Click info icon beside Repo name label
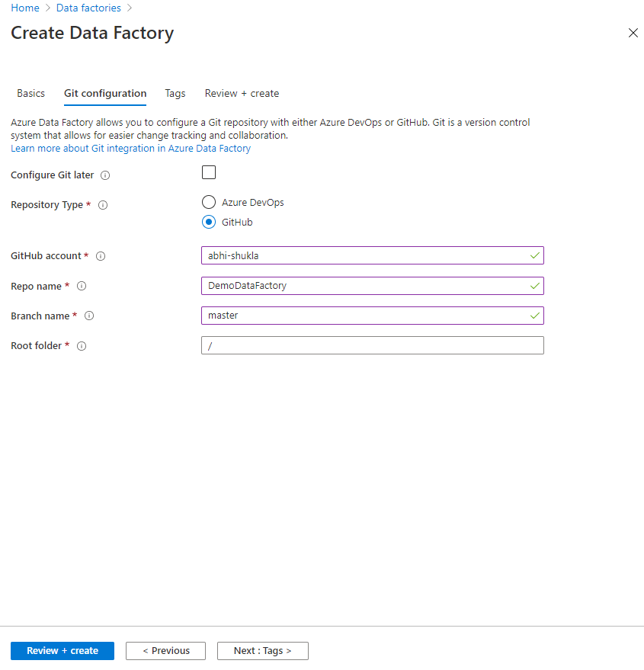Image resolution: width=644 pixels, height=670 pixels. click(82, 286)
